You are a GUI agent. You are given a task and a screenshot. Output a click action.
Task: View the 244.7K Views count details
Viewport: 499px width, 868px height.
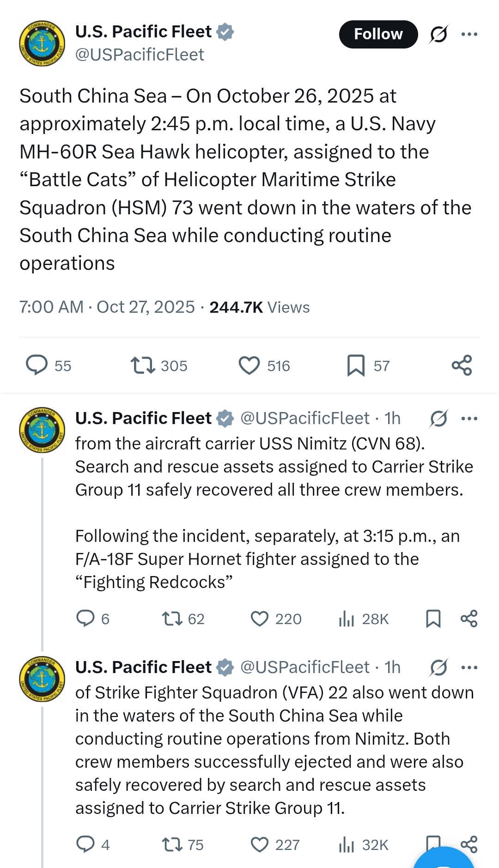click(x=259, y=307)
